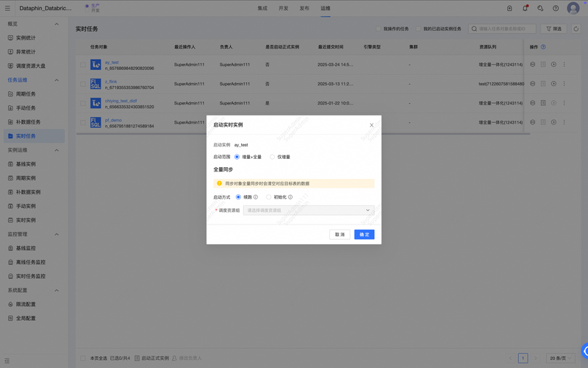Open the pf_demo task link
588x368 pixels.
click(x=113, y=120)
